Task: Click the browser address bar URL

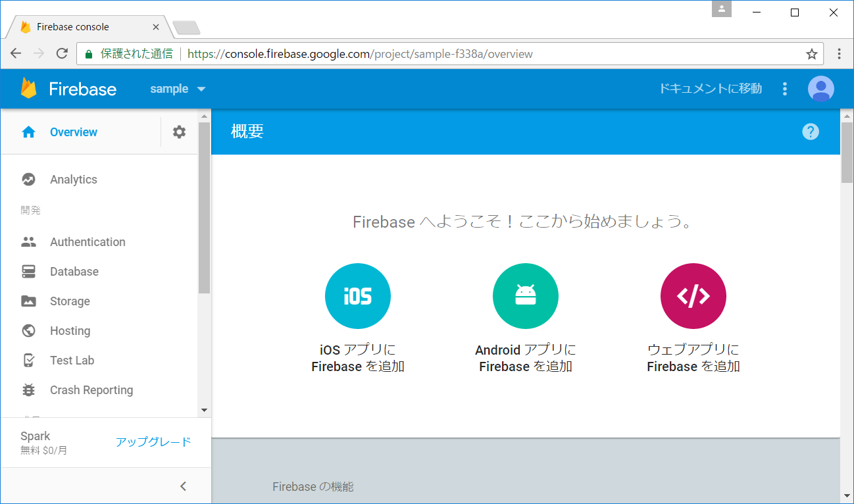Action: click(x=360, y=54)
